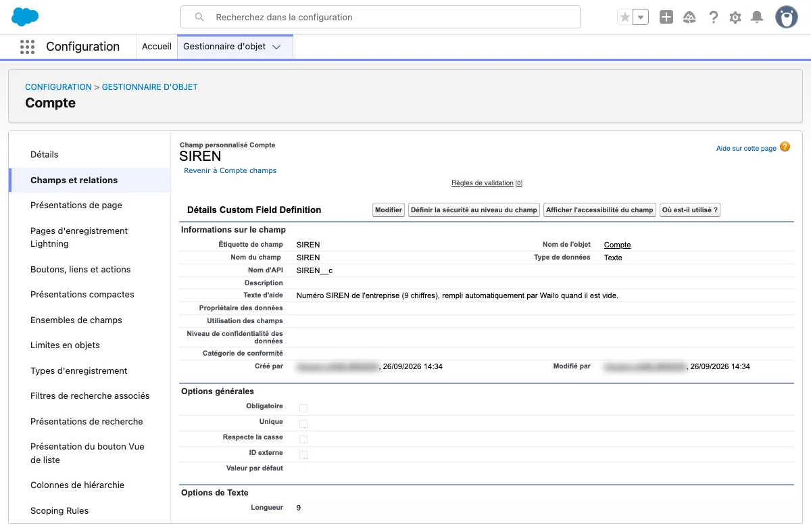Open the help question mark icon

(713, 18)
